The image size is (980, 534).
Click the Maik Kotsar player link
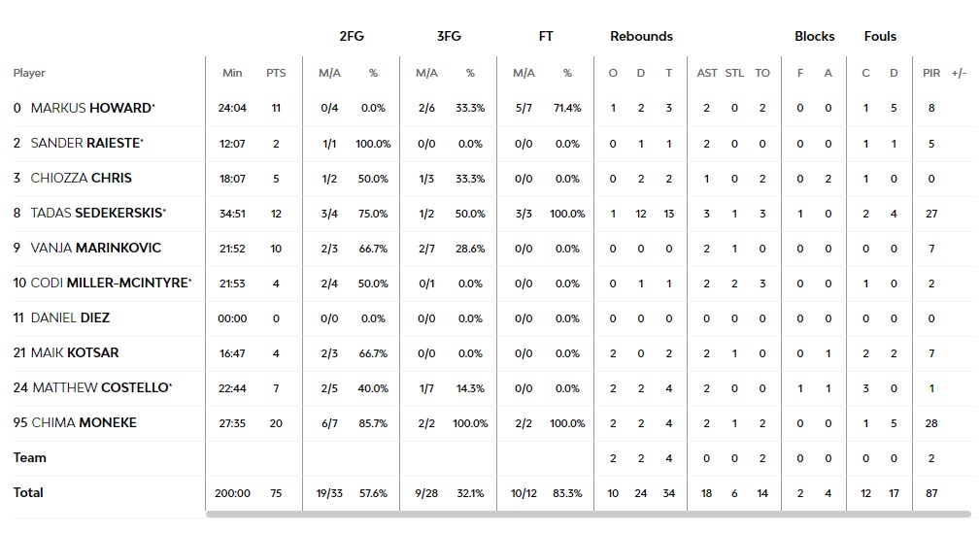75,352
